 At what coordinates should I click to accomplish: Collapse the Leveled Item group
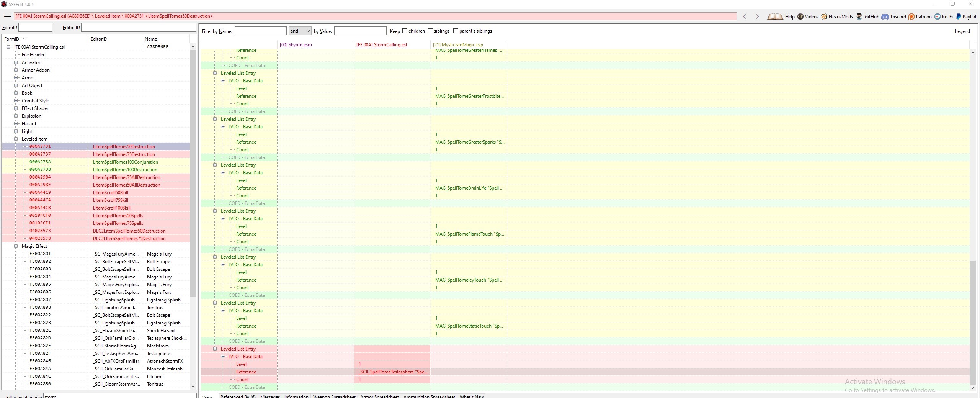16,139
